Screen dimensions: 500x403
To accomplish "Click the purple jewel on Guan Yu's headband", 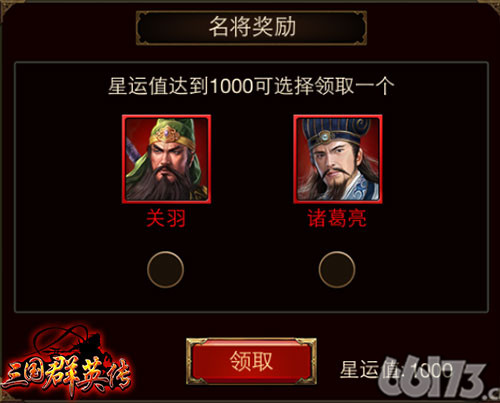I will (166, 135).
